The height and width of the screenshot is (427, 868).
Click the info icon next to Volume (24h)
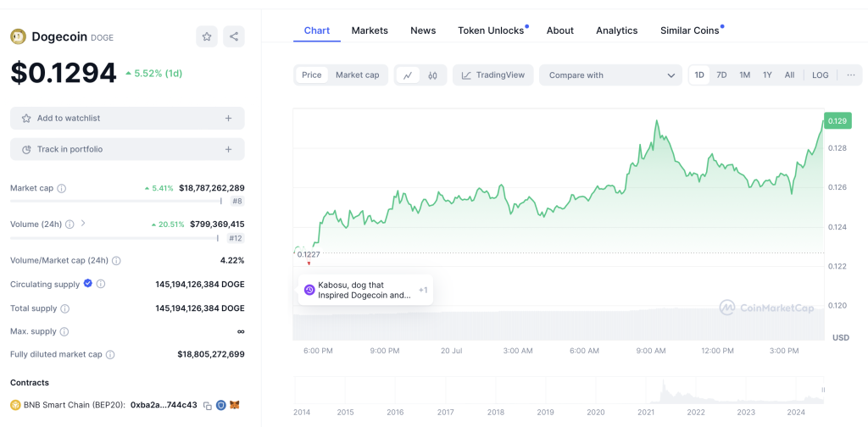(x=70, y=225)
